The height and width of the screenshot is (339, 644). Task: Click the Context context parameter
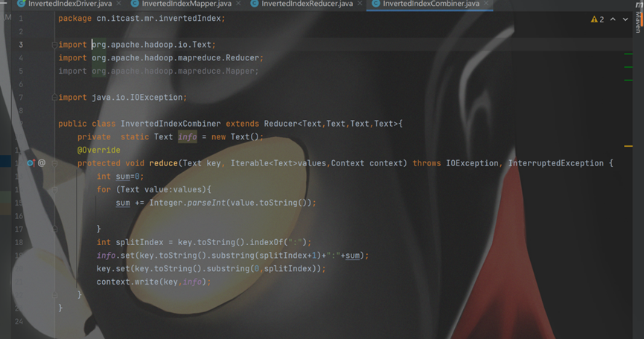pyautogui.click(x=366, y=163)
